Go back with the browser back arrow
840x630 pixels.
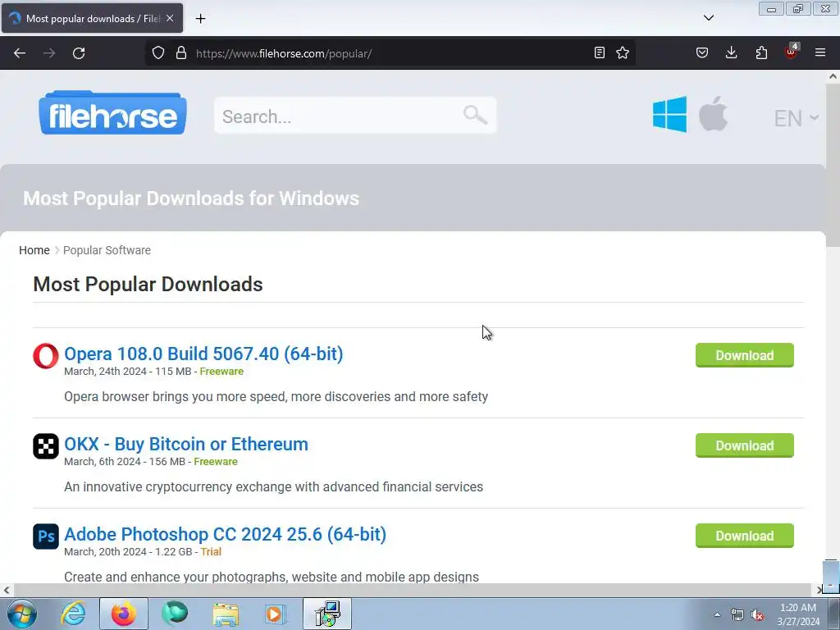pyautogui.click(x=20, y=53)
